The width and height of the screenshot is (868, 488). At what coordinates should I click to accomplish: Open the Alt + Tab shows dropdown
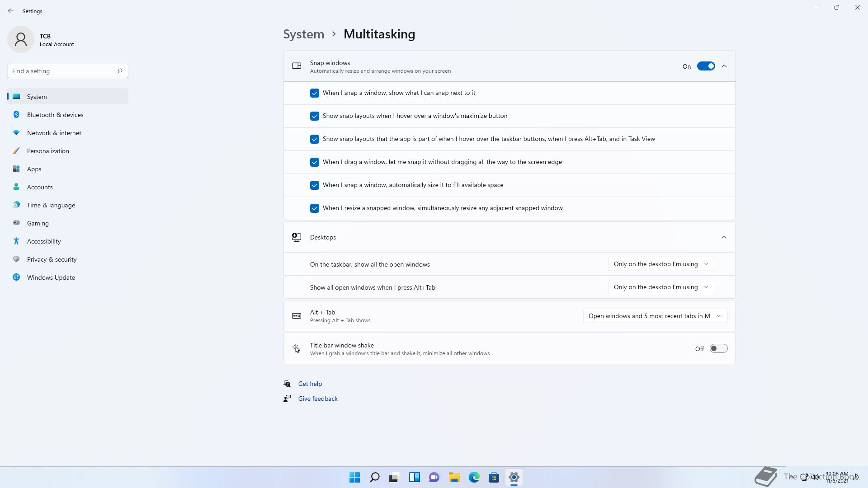click(x=655, y=316)
